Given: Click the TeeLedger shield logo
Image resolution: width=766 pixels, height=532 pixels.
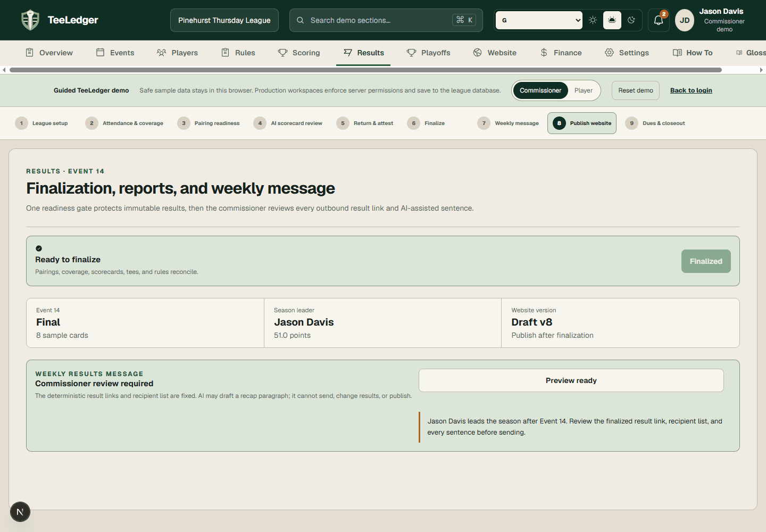Looking at the screenshot, I should [x=30, y=20].
